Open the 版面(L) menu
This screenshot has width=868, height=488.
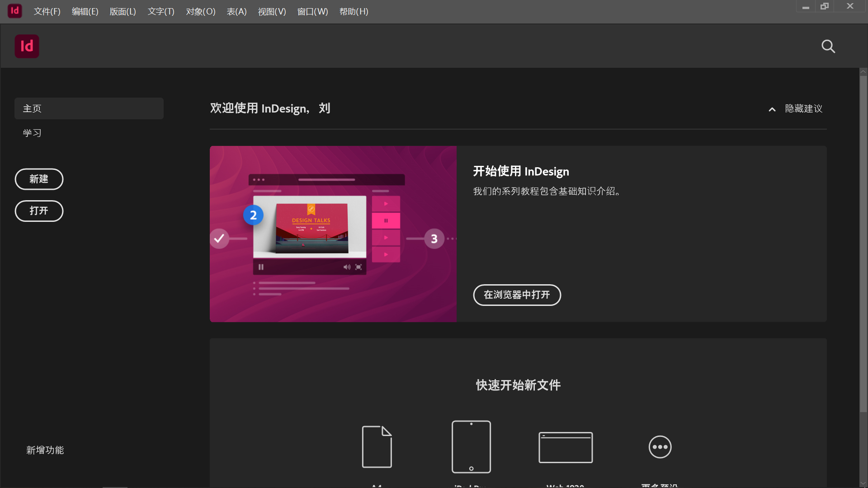pyautogui.click(x=123, y=12)
